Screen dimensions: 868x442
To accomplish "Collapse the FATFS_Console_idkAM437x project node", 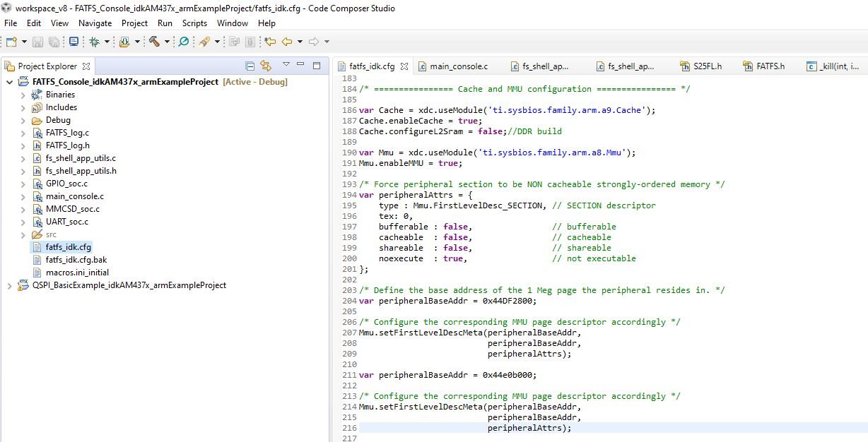I will [x=9, y=82].
